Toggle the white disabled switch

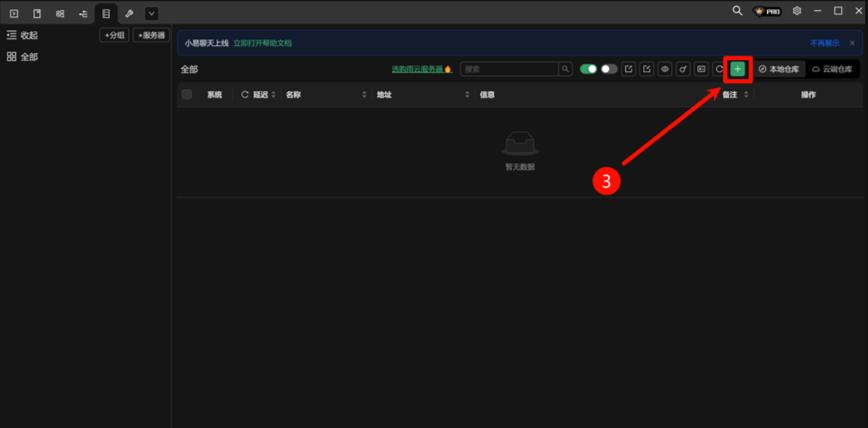coord(609,69)
